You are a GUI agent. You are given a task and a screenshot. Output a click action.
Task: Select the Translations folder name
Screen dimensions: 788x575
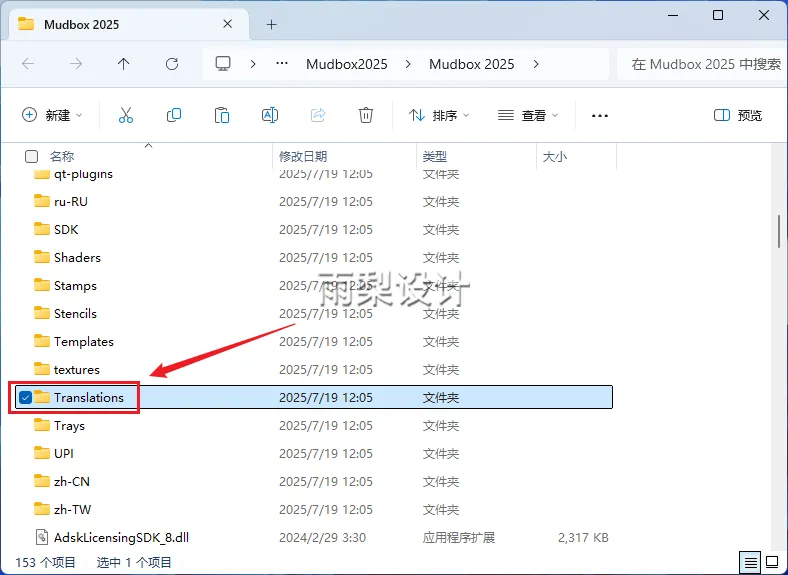[x=89, y=397]
